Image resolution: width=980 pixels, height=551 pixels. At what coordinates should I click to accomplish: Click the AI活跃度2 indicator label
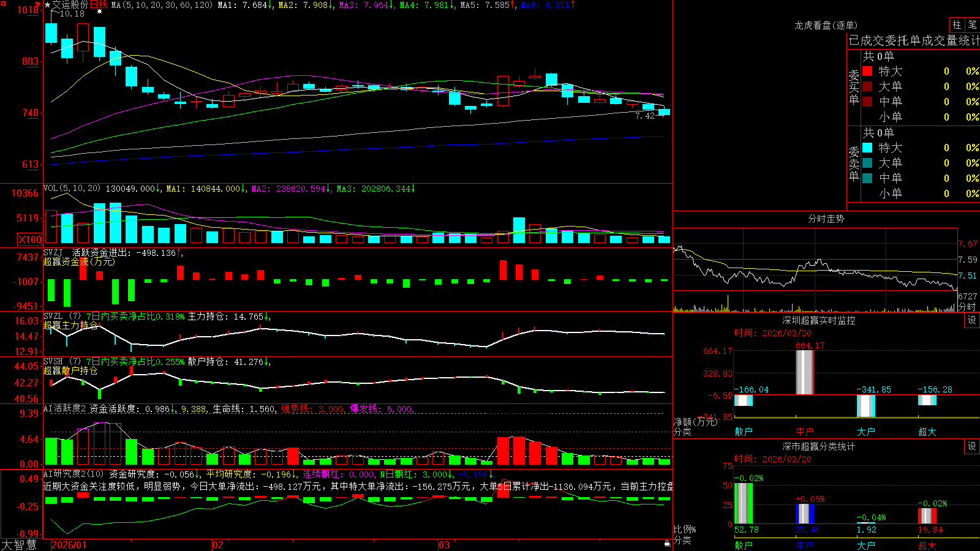point(66,408)
